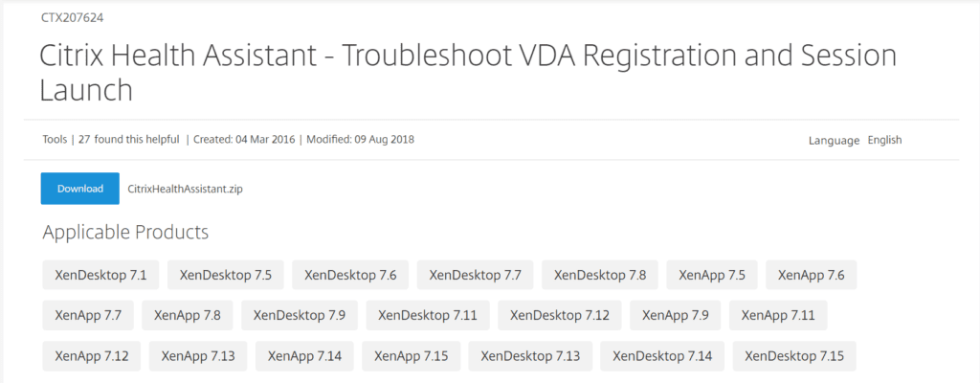Select the XenDesktop 7.12 tag
Screen dimensions: 980x383
click(560, 315)
